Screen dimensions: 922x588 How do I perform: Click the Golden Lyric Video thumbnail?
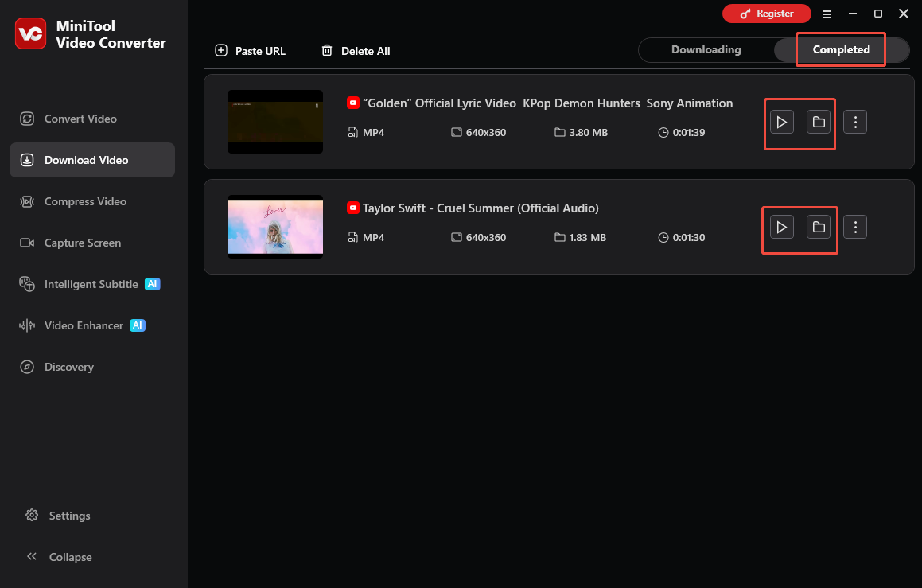point(275,122)
